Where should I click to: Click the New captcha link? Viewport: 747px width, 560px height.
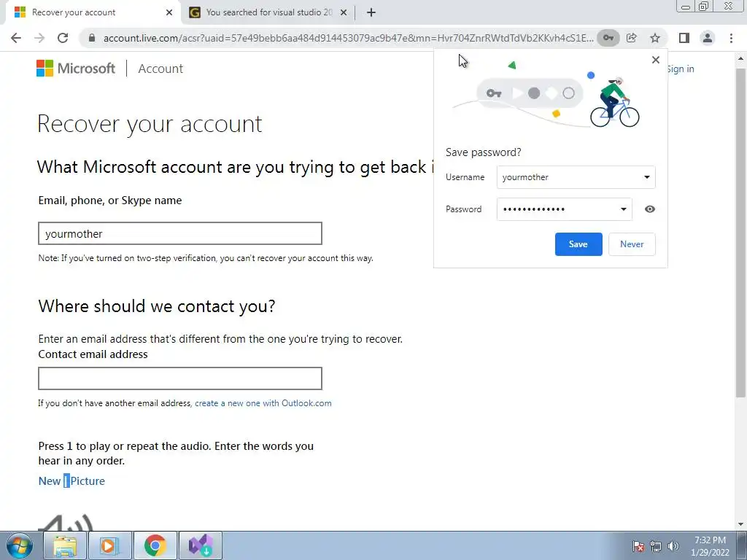[x=50, y=481]
